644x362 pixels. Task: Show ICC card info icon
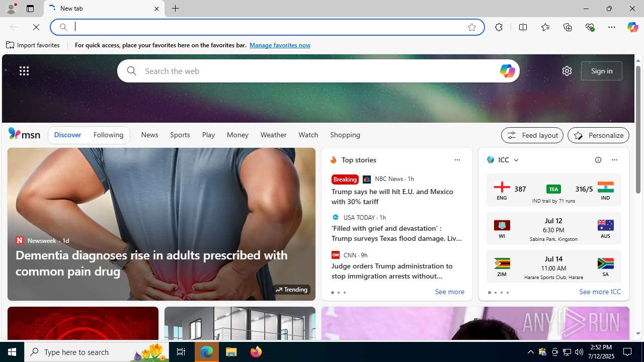(598, 160)
